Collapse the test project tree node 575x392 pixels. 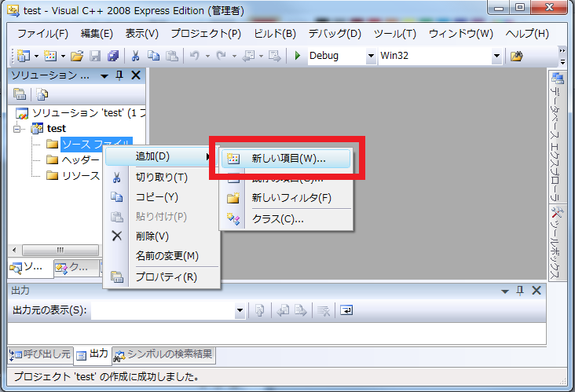16,129
